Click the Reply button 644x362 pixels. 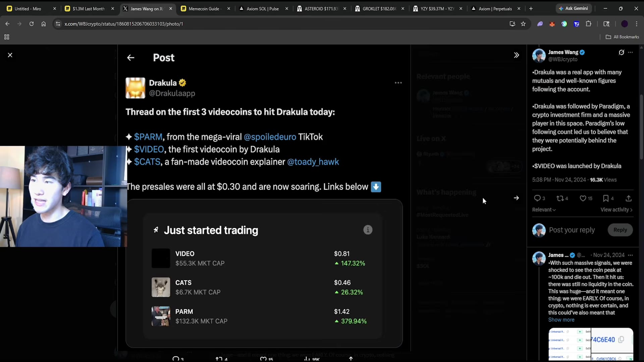(620, 230)
